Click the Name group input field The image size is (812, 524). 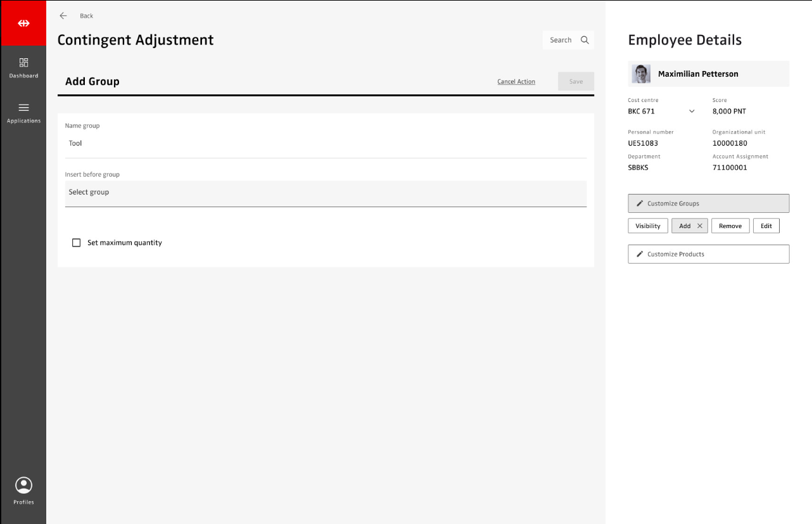(x=326, y=144)
